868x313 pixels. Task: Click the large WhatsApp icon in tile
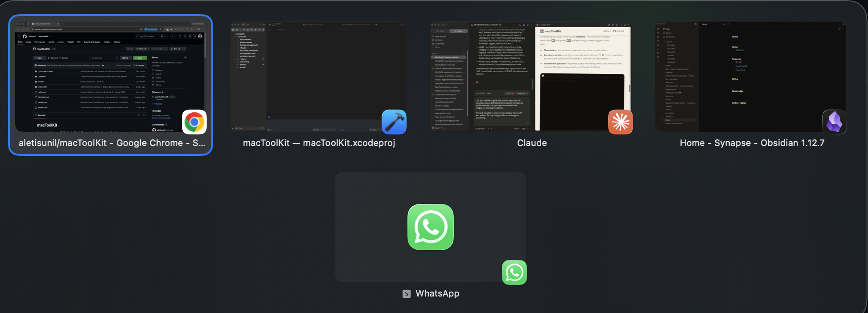click(x=431, y=227)
